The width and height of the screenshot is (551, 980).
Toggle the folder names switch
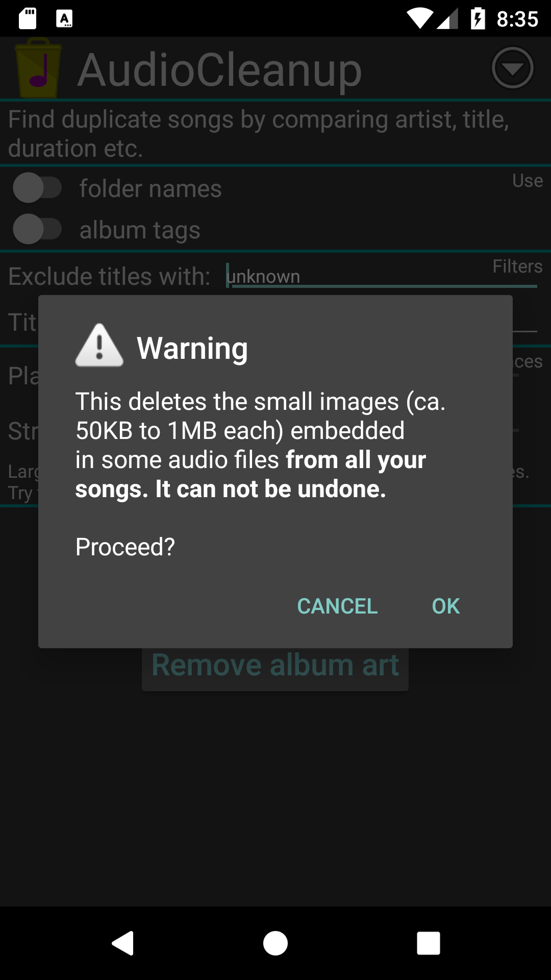(37, 188)
